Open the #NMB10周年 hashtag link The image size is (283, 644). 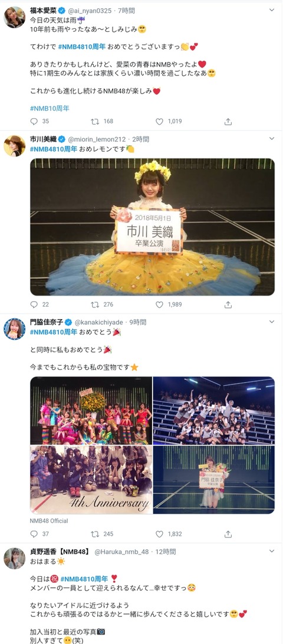pos(50,108)
